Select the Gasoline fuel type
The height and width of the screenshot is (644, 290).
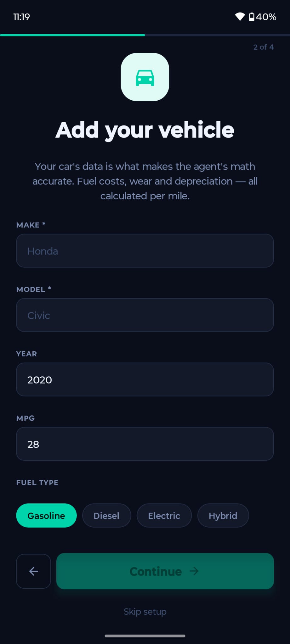pyautogui.click(x=46, y=515)
